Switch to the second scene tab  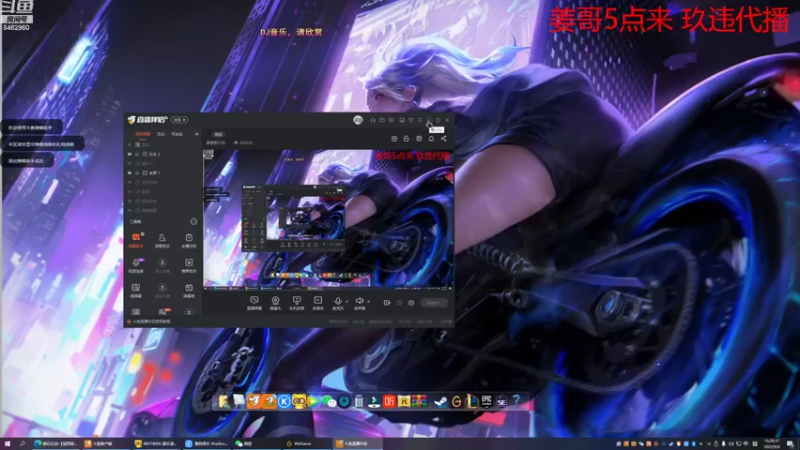click(161, 134)
